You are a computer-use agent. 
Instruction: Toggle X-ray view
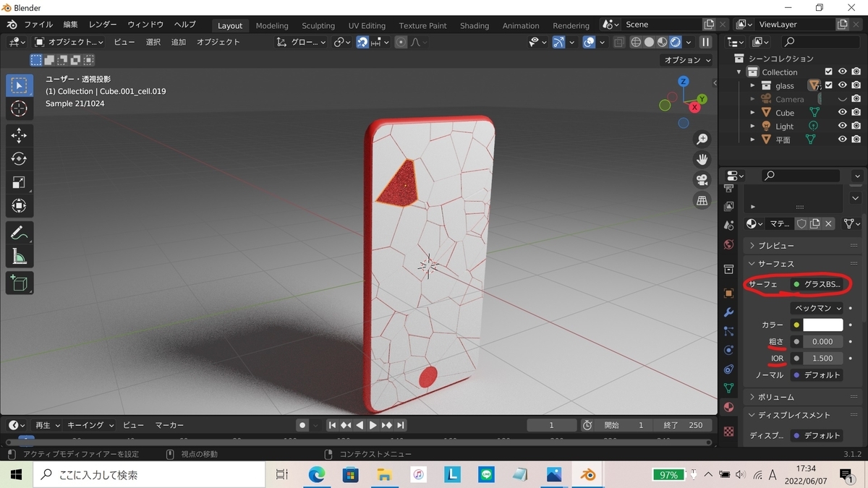click(x=618, y=42)
